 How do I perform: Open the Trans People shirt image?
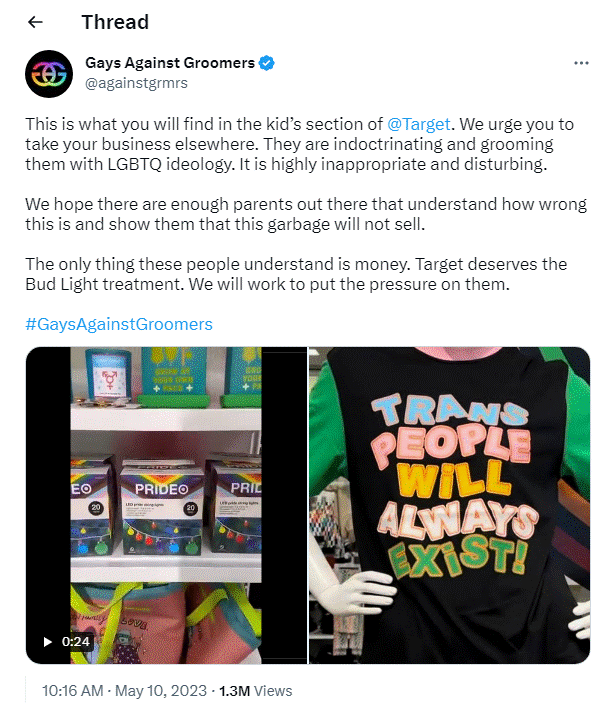point(449,505)
